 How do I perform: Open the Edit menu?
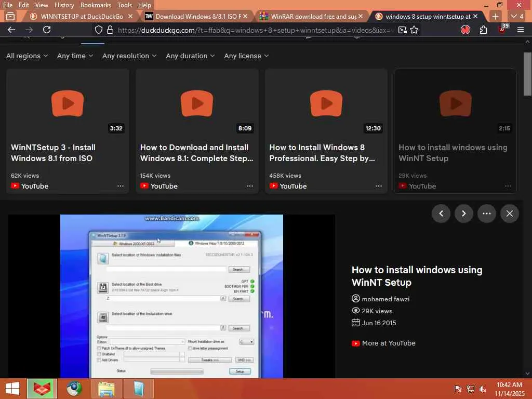pyautogui.click(x=23, y=5)
